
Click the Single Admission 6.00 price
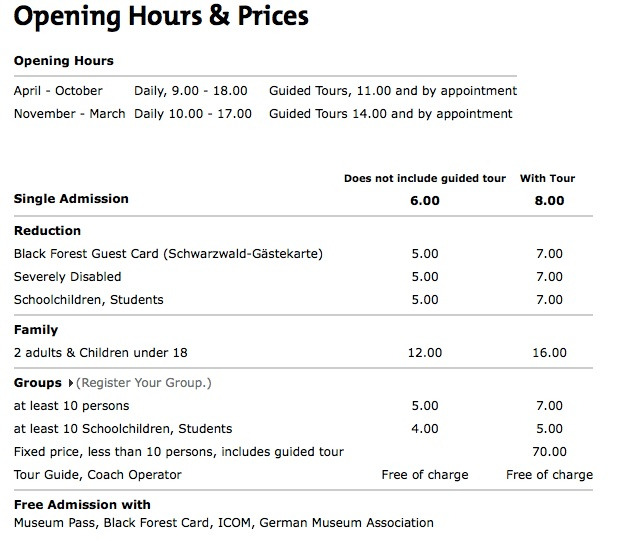(x=425, y=200)
